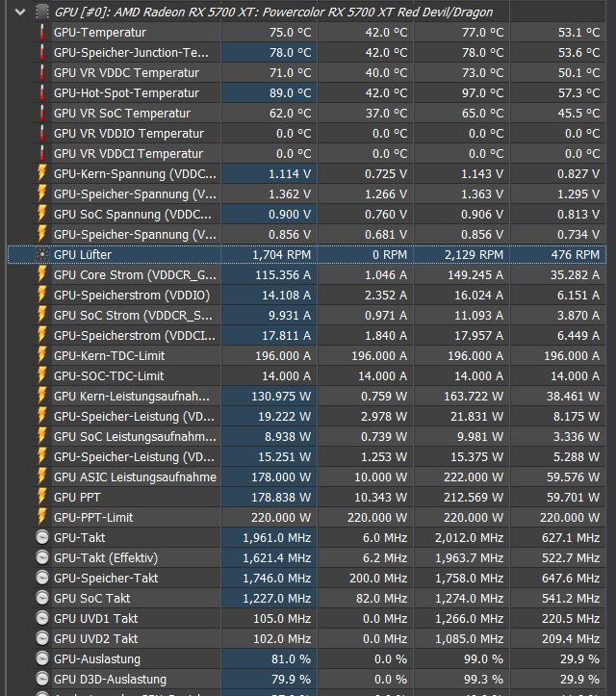Screen dimensions: 616x696
Task: Click clock icon beside GPU-Takt (Effektiv)
Action: pyautogui.click(x=42, y=557)
